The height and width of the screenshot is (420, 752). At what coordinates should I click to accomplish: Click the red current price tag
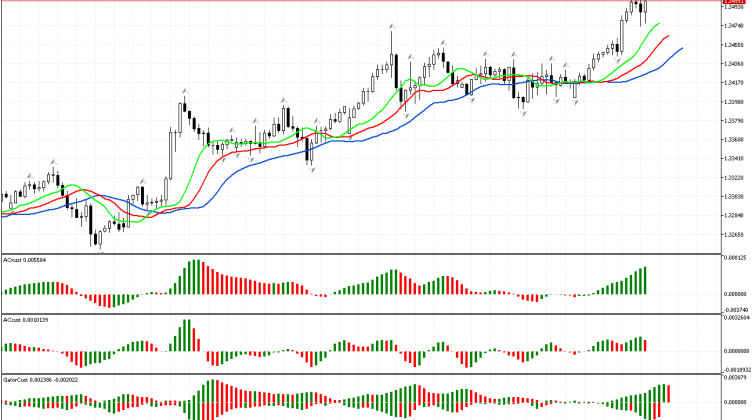click(x=735, y=3)
